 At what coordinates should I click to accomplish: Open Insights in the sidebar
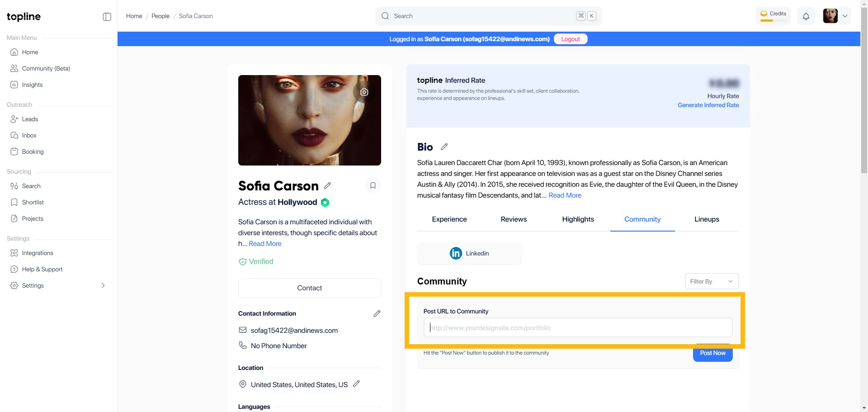[32, 85]
